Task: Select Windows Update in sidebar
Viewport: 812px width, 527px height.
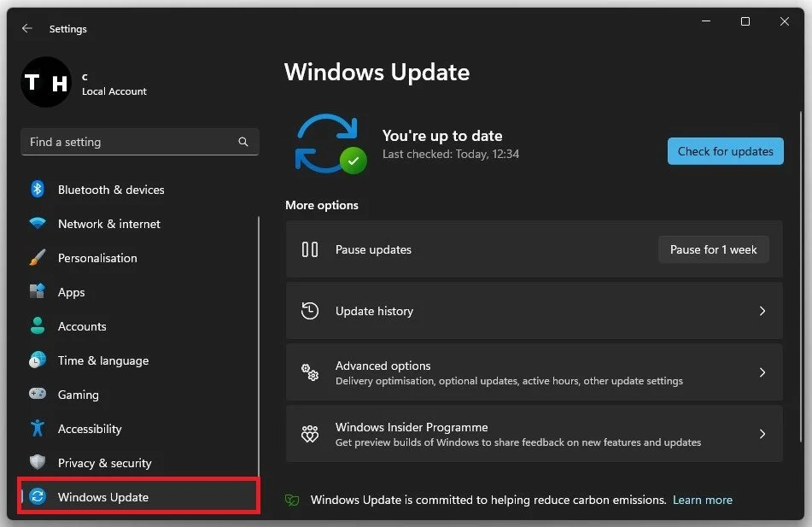Action: (139, 496)
